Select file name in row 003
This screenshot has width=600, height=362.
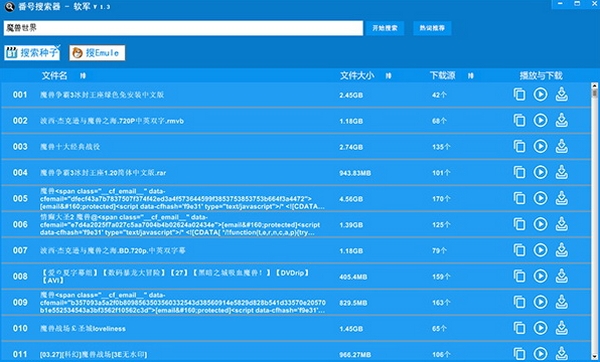click(70, 147)
